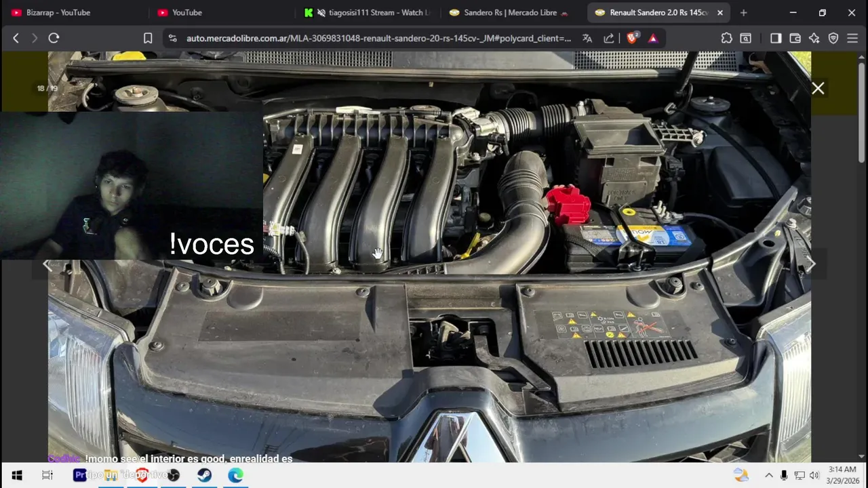
Task: Open site settings icon in address bar
Action: pos(172,39)
